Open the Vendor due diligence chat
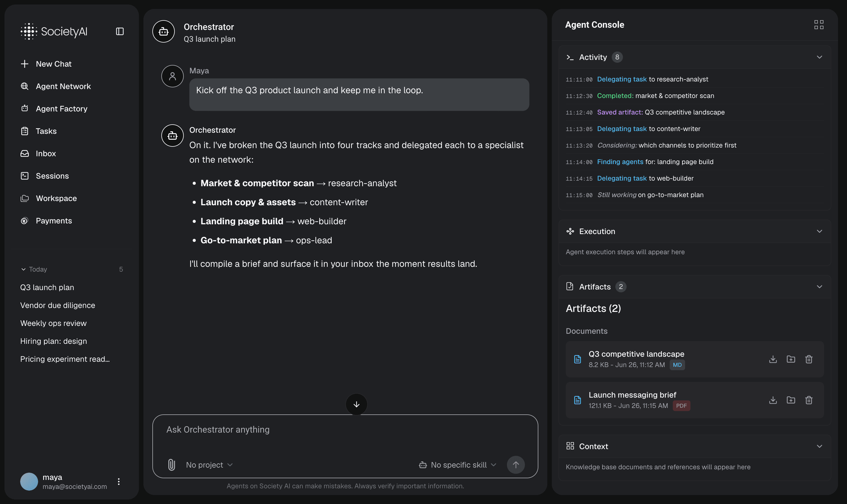 (x=57, y=305)
